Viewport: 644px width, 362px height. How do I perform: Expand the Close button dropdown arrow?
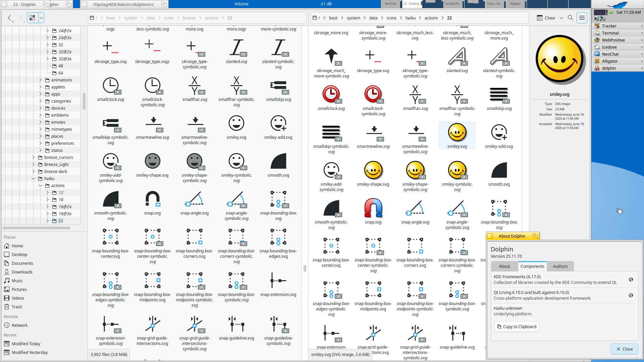pos(561,18)
